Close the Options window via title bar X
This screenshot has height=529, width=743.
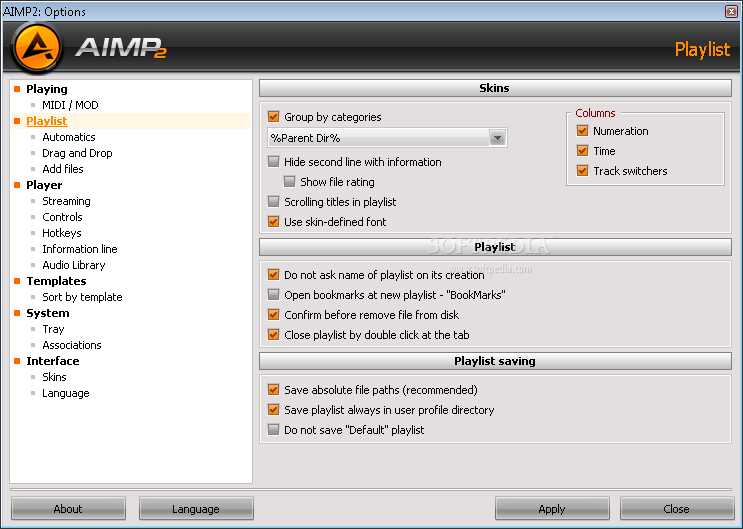point(731,11)
